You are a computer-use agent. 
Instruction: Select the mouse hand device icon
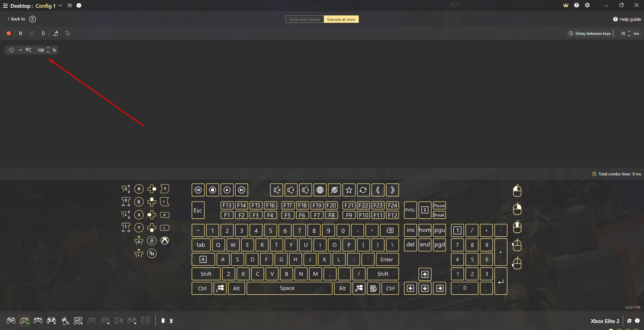coord(65,321)
